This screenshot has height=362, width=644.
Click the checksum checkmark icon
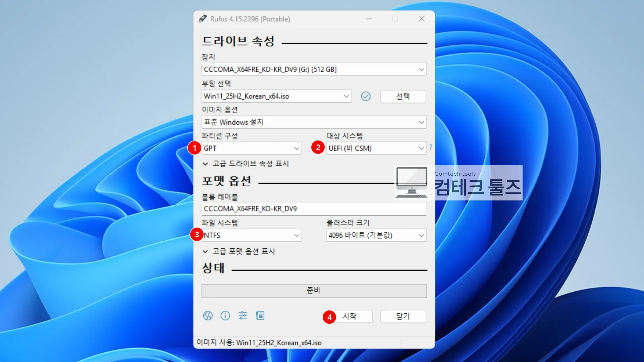[x=366, y=97]
